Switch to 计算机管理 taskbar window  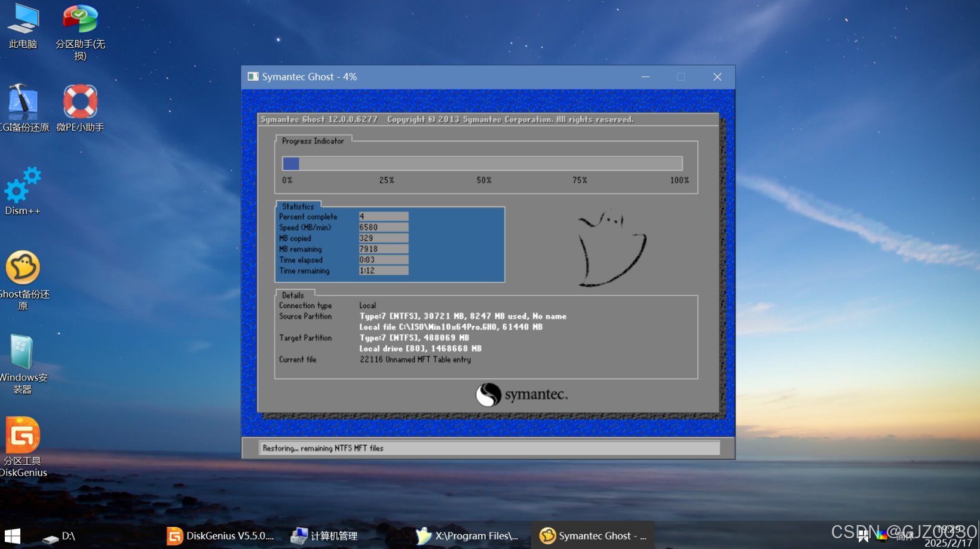coord(324,536)
